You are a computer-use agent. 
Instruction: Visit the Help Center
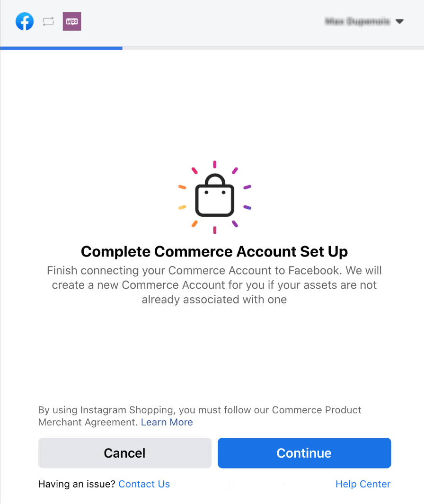coord(362,484)
